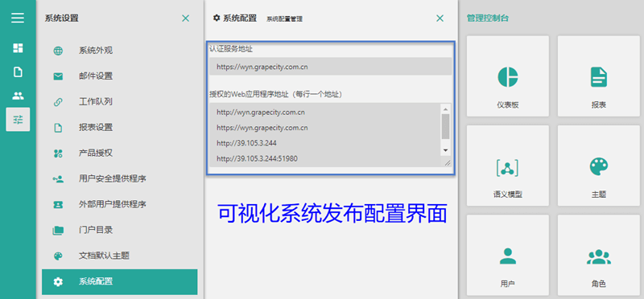Click the textarea scrollbar thumb
The height and width of the screenshot is (299, 644).
tap(445, 126)
